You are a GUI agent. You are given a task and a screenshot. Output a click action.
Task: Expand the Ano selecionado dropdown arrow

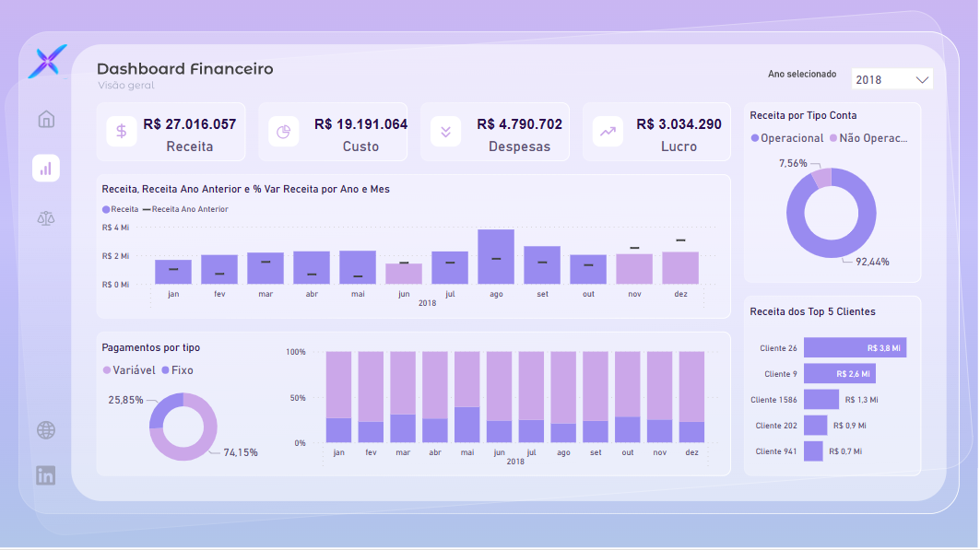tap(922, 80)
